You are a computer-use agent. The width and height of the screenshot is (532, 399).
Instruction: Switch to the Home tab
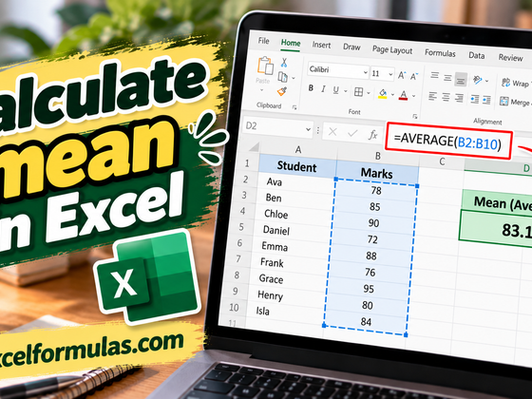click(x=291, y=43)
